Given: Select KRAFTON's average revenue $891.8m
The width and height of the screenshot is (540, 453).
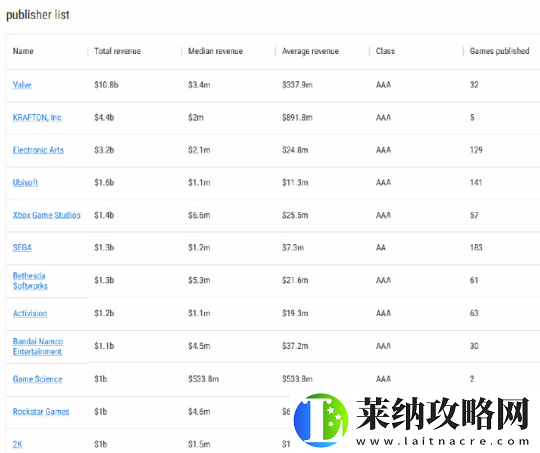Looking at the screenshot, I should click(297, 117).
